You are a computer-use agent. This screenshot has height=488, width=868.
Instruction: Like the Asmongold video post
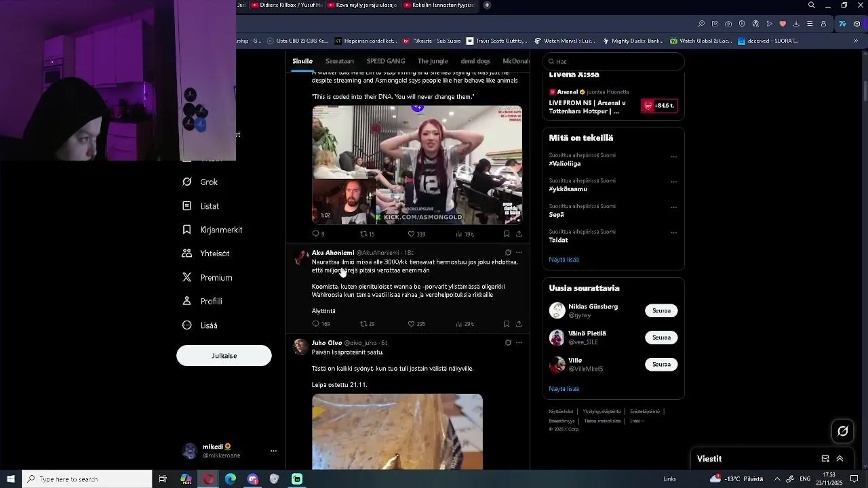[411, 234]
